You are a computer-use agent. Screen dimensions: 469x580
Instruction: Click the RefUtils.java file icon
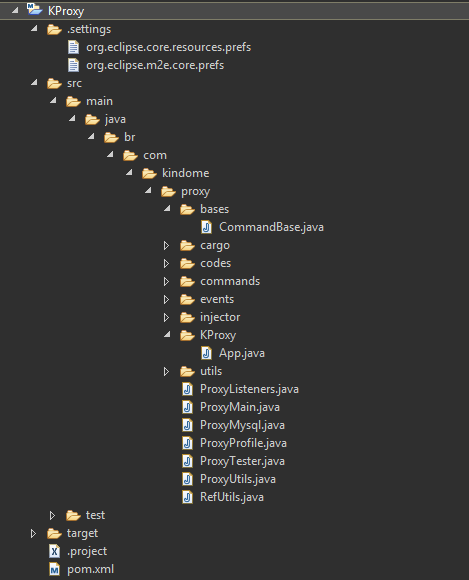tap(188, 497)
